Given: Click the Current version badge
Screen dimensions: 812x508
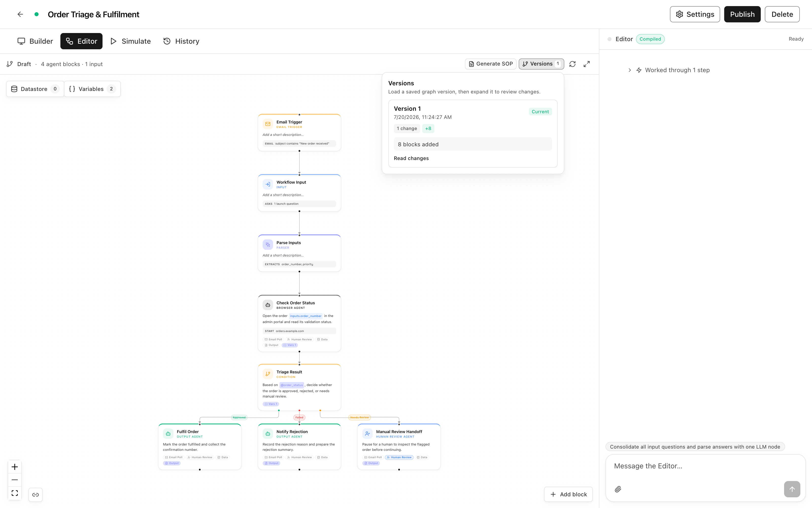Looking at the screenshot, I should [x=540, y=112].
